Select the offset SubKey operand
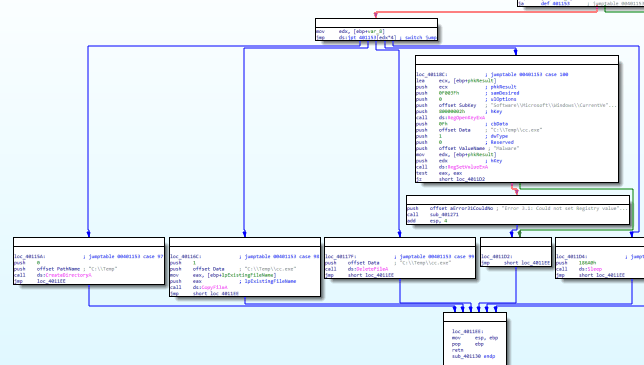 click(x=457, y=105)
